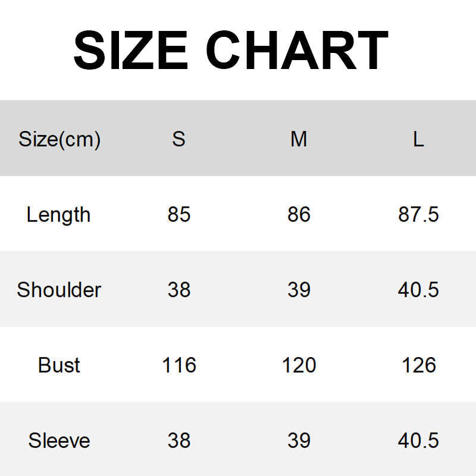Select the Shoulder row label

coord(59,290)
